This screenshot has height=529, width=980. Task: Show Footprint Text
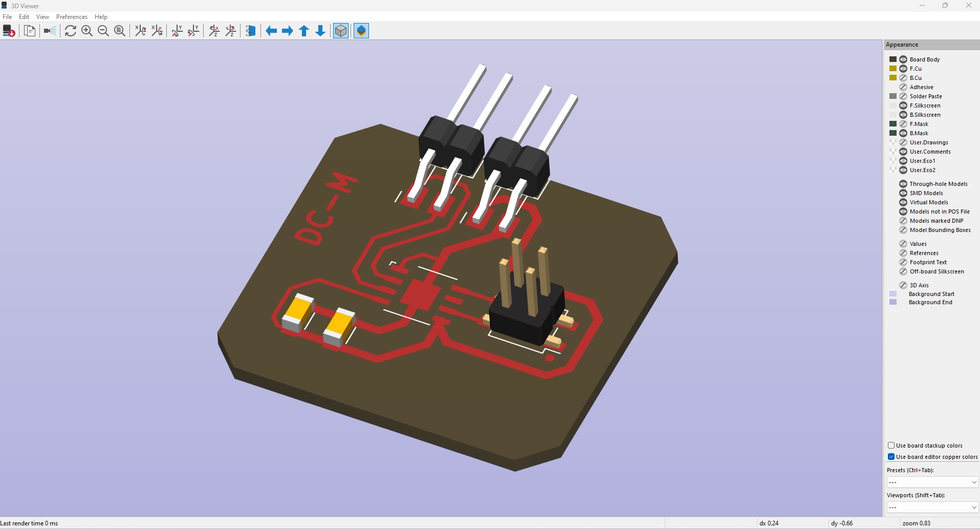tap(903, 262)
